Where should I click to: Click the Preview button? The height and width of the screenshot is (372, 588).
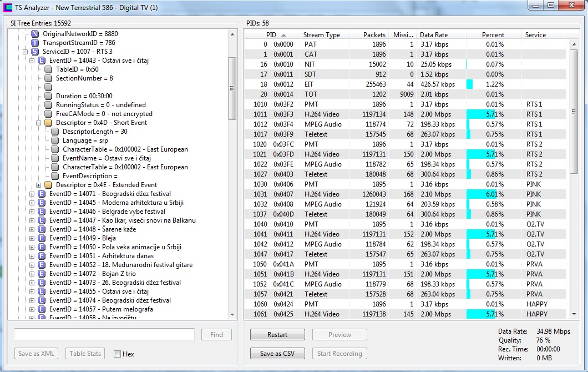click(339, 335)
